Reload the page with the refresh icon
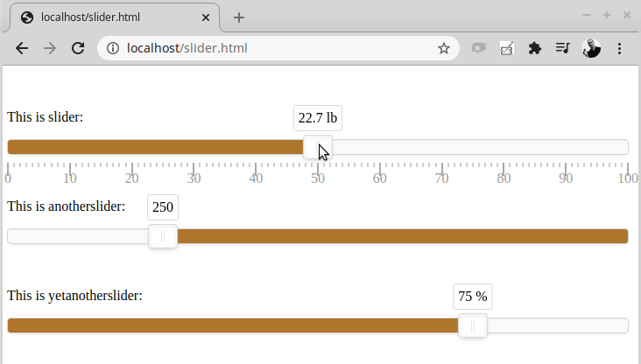 (78, 48)
